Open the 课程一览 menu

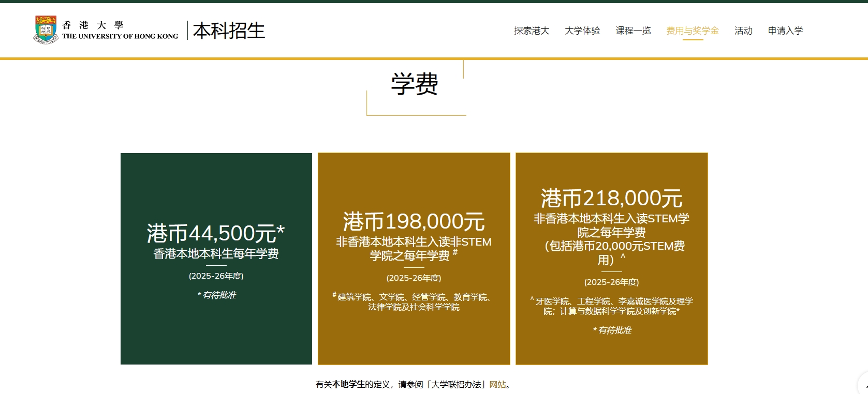click(633, 31)
